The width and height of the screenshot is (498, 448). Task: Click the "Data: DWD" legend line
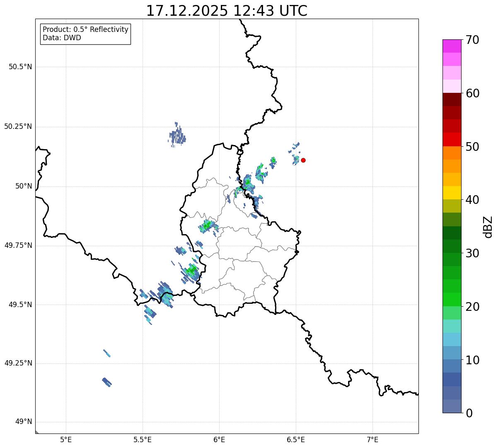coord(62,38)
